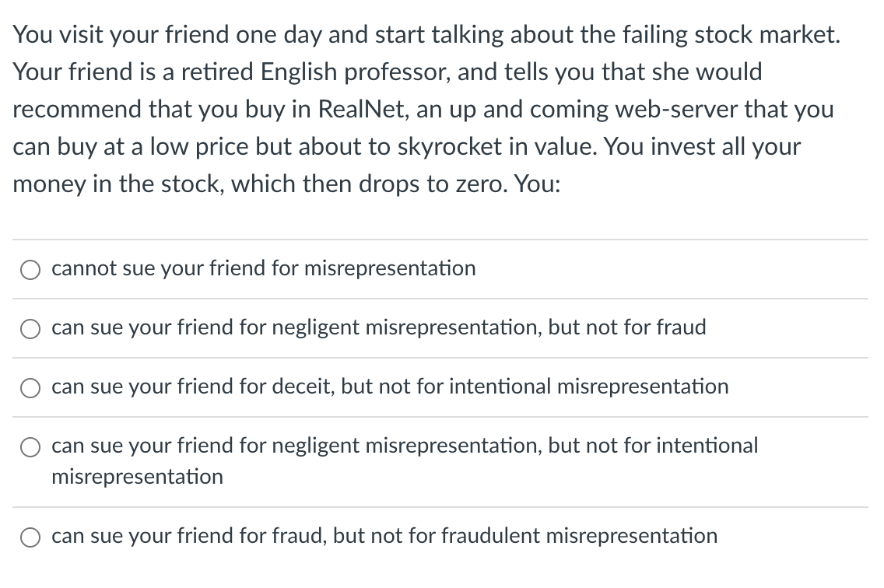Click the second line "misrepresentation" of the fourth answer
This screenshot has width=884, height=588.
point(137,477)
